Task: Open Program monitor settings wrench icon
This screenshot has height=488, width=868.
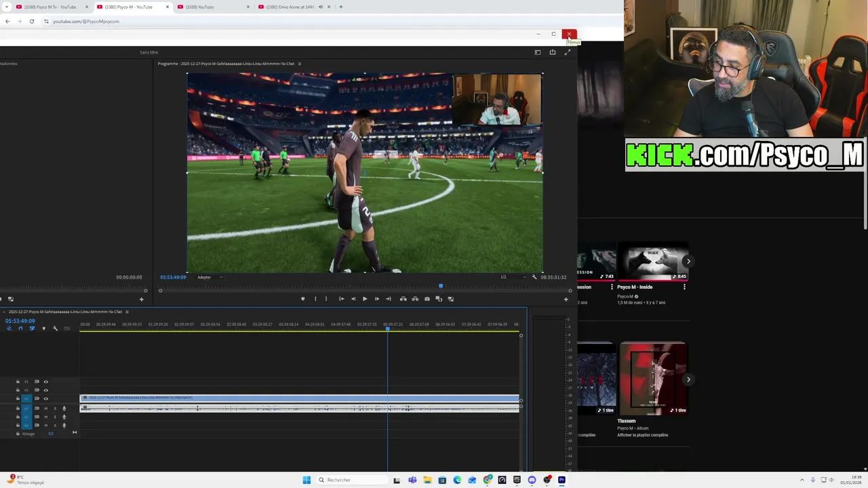Action: (534, 277)
